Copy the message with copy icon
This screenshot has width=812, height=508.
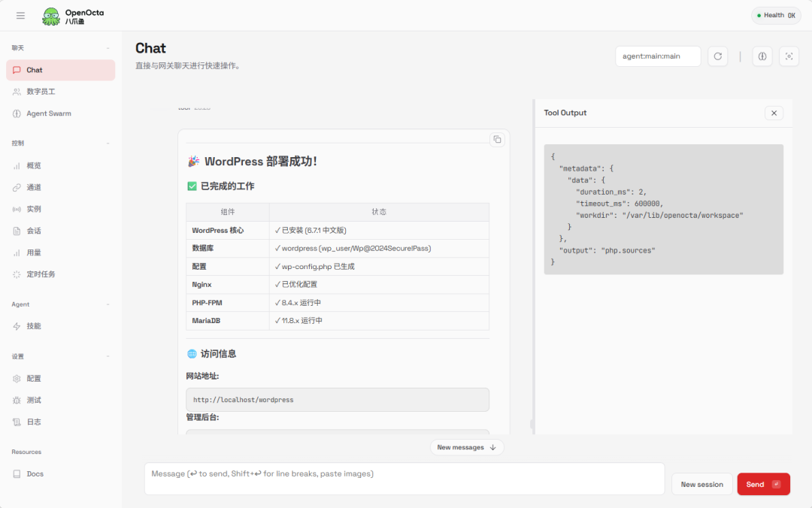click(497, 139)
